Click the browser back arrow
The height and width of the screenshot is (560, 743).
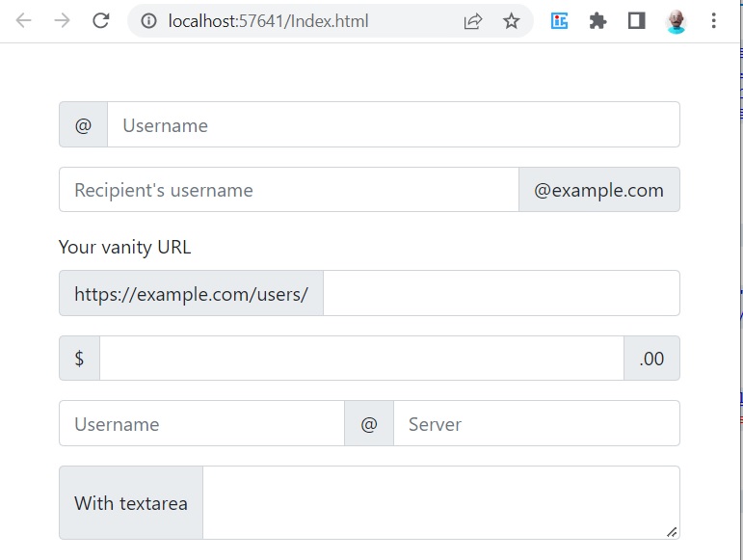point(23,21)
